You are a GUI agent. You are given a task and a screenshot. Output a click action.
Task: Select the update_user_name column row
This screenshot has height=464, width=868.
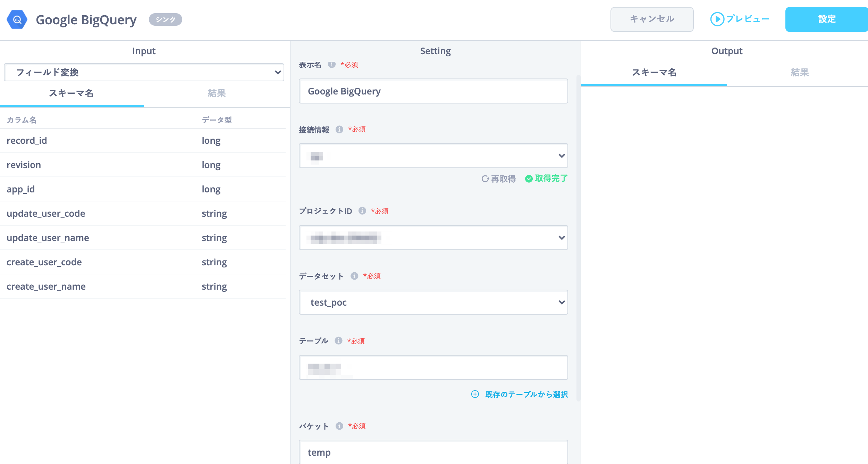tap(143, 238)
